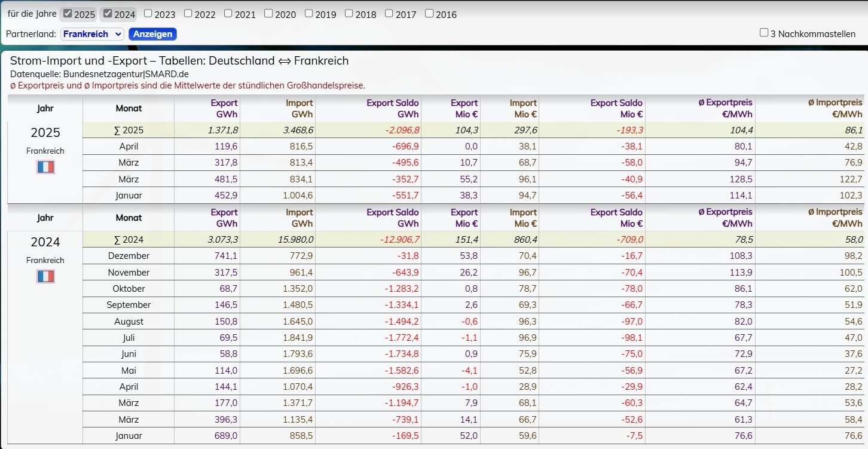Tick the 2022 year checkbox
The image size is (868, 449).
pos(188,14)
